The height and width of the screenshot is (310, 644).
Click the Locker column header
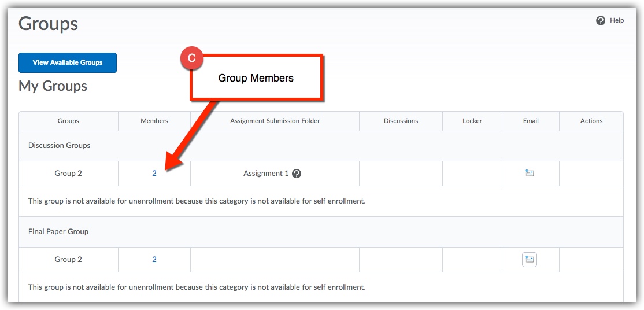(x=472, y=121)
